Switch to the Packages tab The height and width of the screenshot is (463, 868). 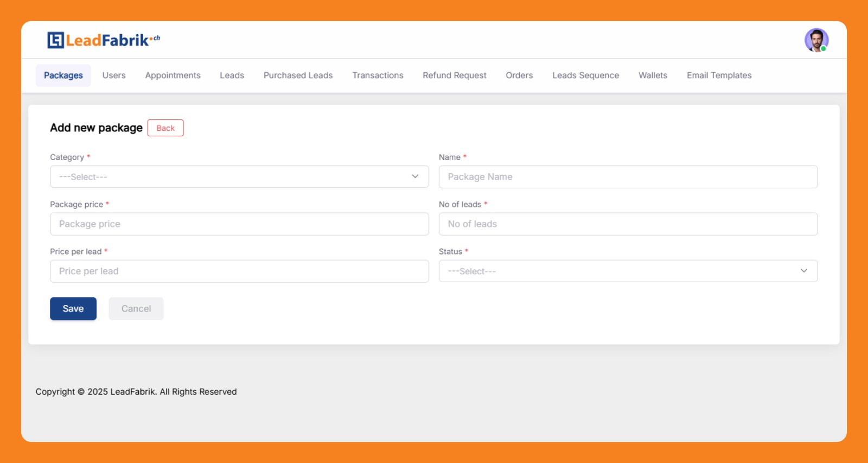point(63,75)
